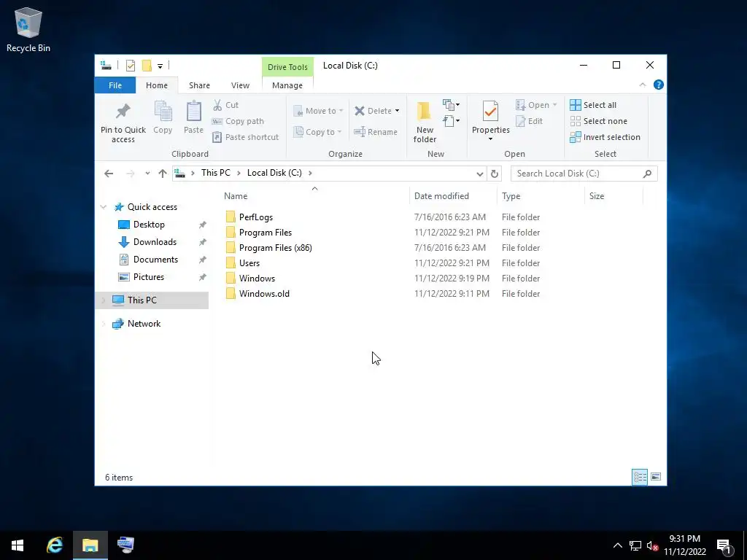
Task: Open the New item dropdown
Action: point(451,104)
